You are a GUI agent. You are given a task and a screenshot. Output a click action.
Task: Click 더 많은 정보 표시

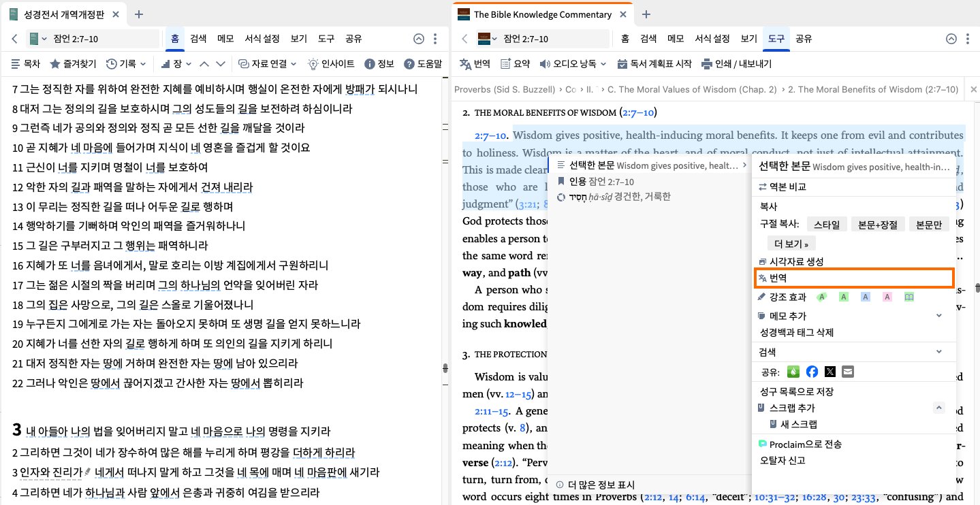[596, 485]
